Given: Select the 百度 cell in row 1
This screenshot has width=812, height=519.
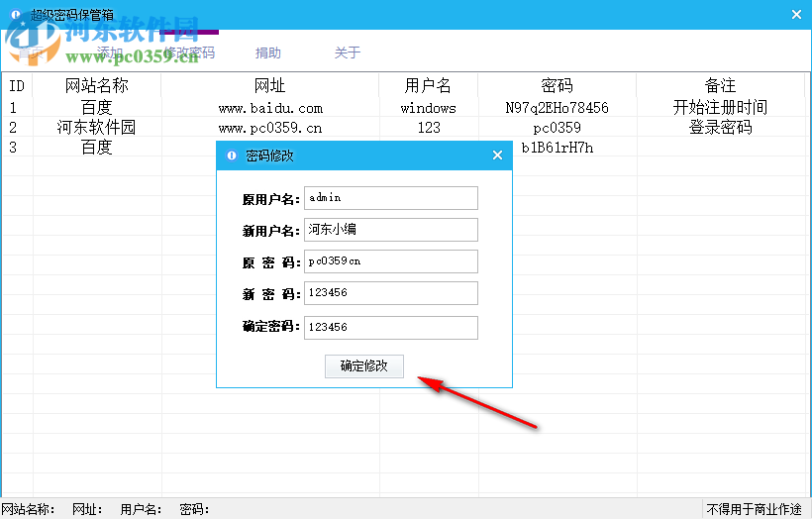Looking at the screenshot, I should coord(97,108).
